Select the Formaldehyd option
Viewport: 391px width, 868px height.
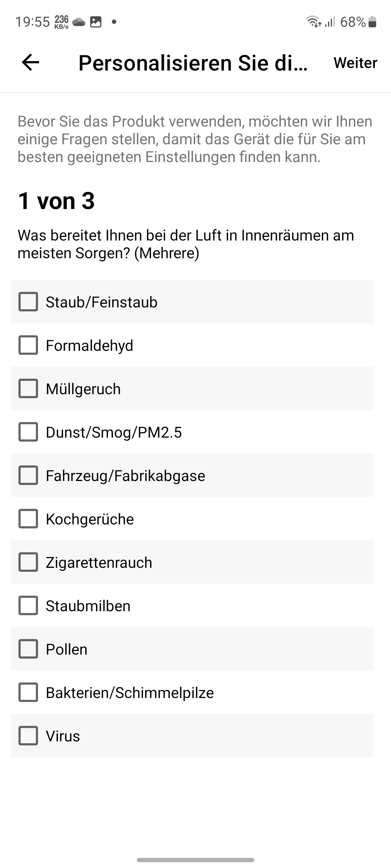(28, 345)
